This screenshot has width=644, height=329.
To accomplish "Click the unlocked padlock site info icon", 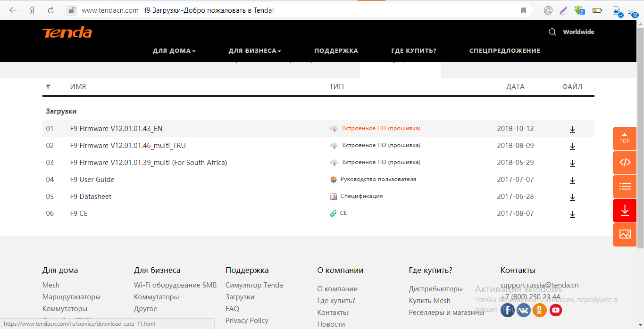I will [x=72, y=10].
